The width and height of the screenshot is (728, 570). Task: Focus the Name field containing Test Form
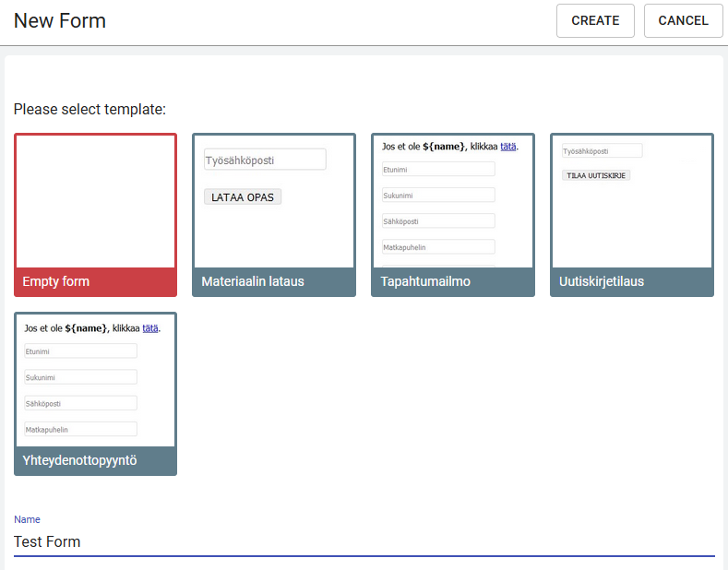pos(364,541)
